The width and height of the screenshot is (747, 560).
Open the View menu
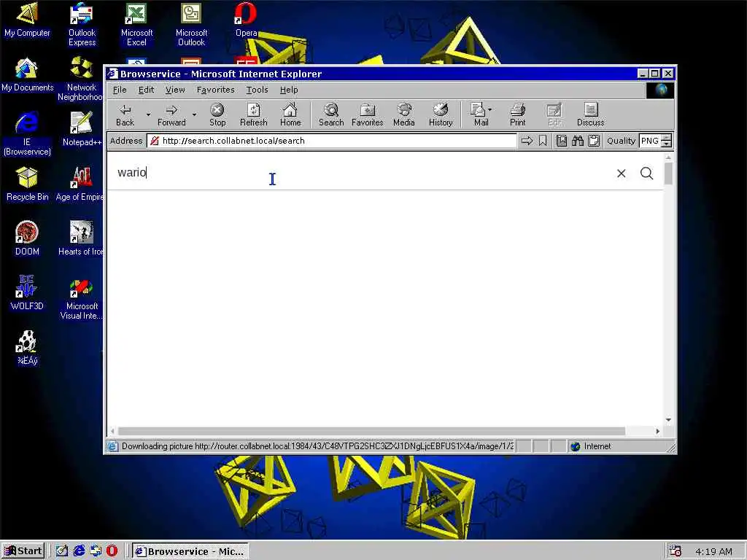click(175, 90)
